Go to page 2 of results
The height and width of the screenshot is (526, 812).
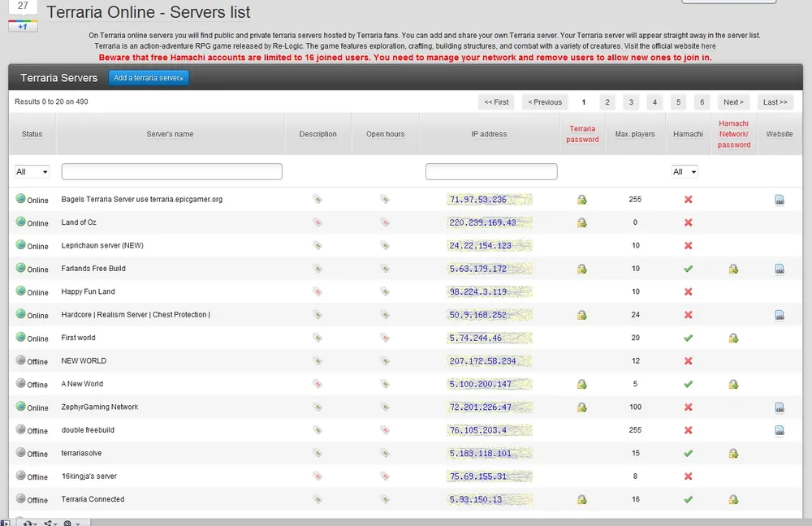tap(607, 102)
